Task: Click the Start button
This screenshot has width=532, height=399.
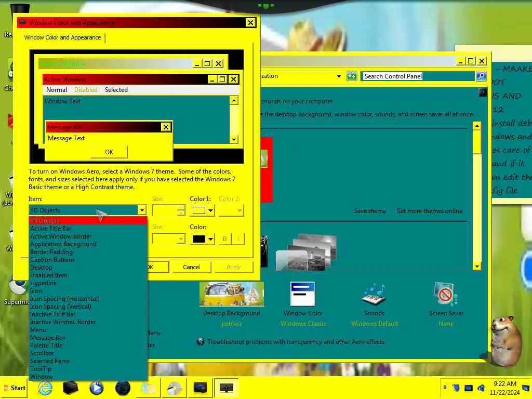Action: pyautogui.click(x=15, y=388)
